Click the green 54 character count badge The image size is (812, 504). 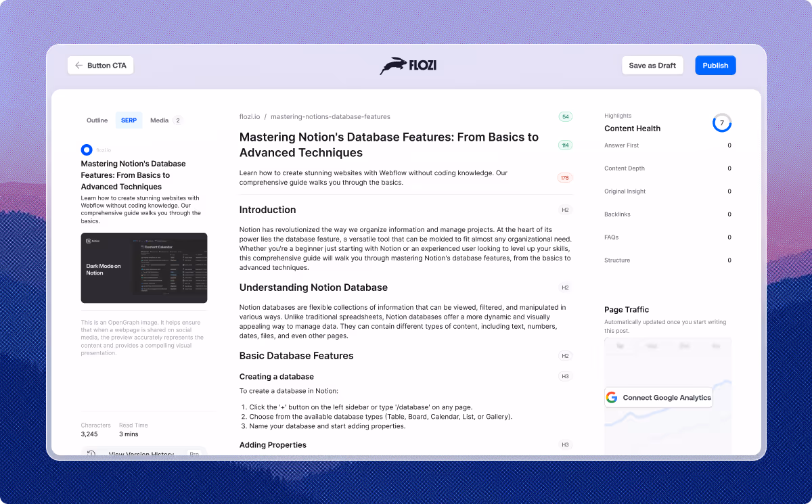pos(565,116)
